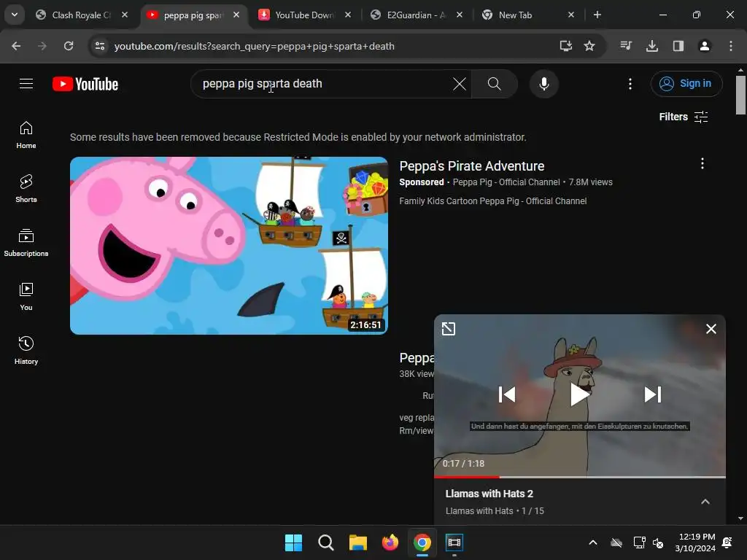Switch to the New Tab tab

pyautogui.click(x=514, y=15)
